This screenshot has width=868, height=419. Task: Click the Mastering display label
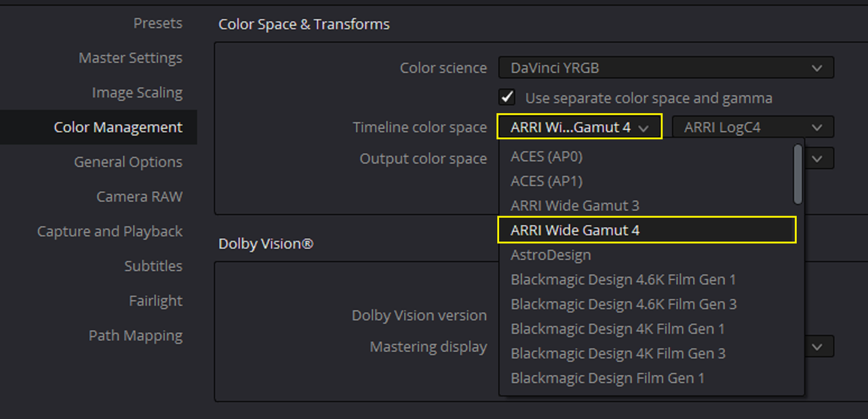point(429,346)
